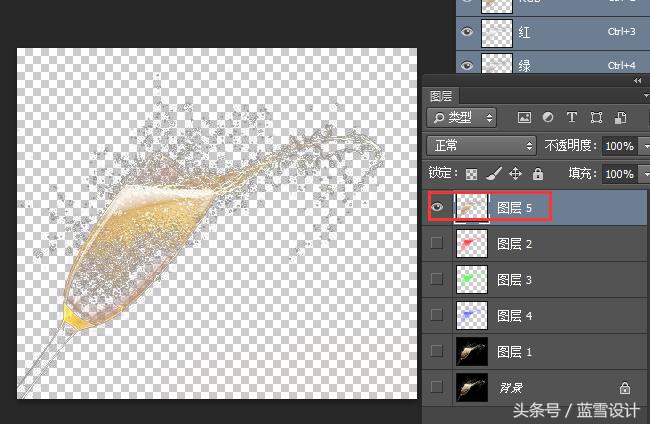Select the 绿 channel row
Viewport: 650px width, 424px height.
click(560, 64)
